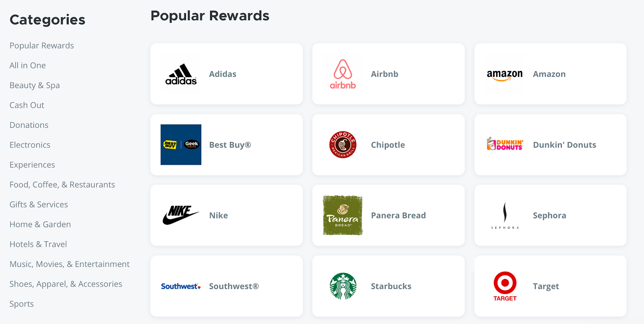Select the Adidas logo icon

[x=181, y=74]
